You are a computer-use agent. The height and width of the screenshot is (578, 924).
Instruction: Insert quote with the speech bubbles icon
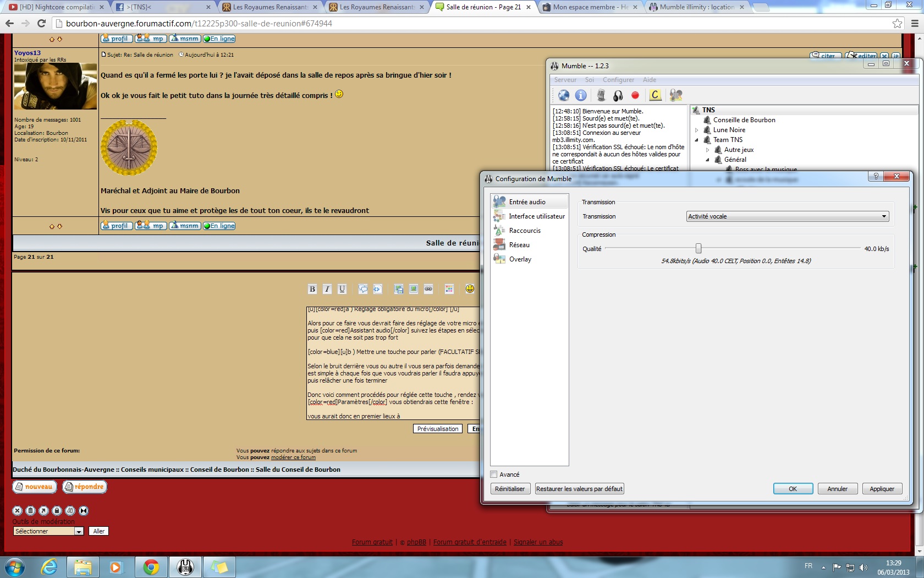pyautogui.click(x=363, y=289)
